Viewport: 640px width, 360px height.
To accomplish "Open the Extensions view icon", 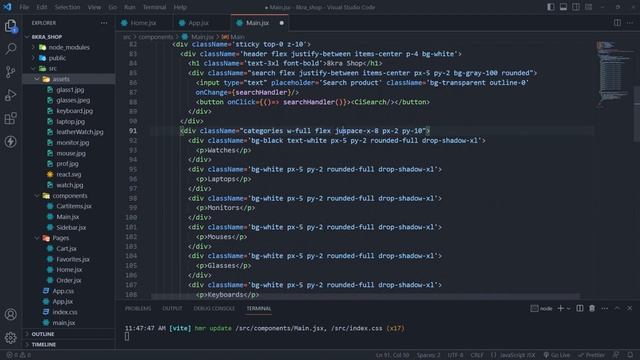I will point(11,118).
